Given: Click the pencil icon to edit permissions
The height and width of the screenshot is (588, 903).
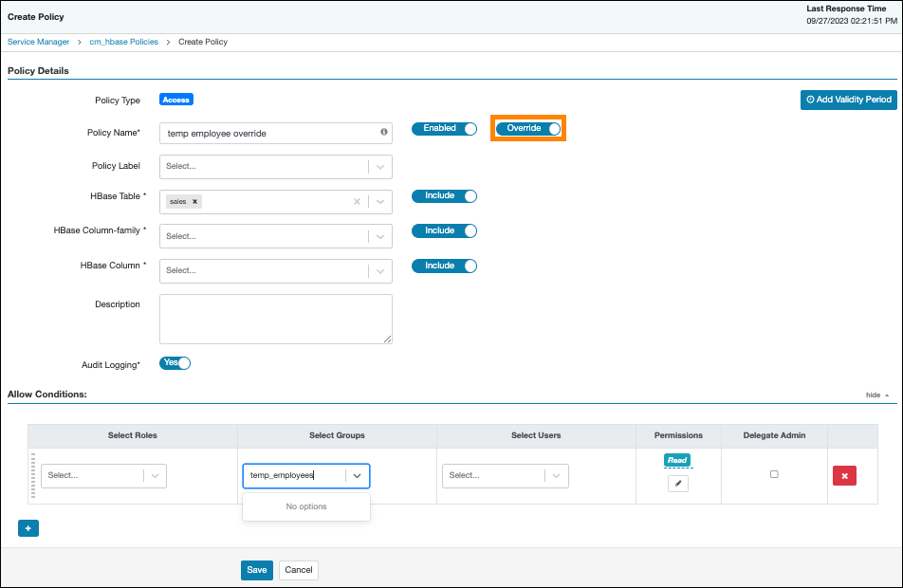Looking at the screenshot, I should click(678, 484).
